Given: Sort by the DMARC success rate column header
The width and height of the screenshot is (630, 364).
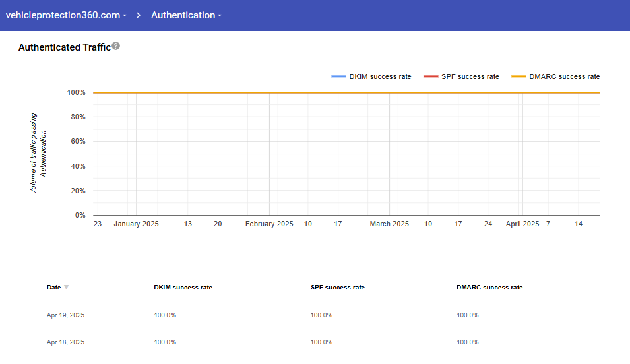Looking at the screenshot, I should pyautogui.click(x=489, y=288).
